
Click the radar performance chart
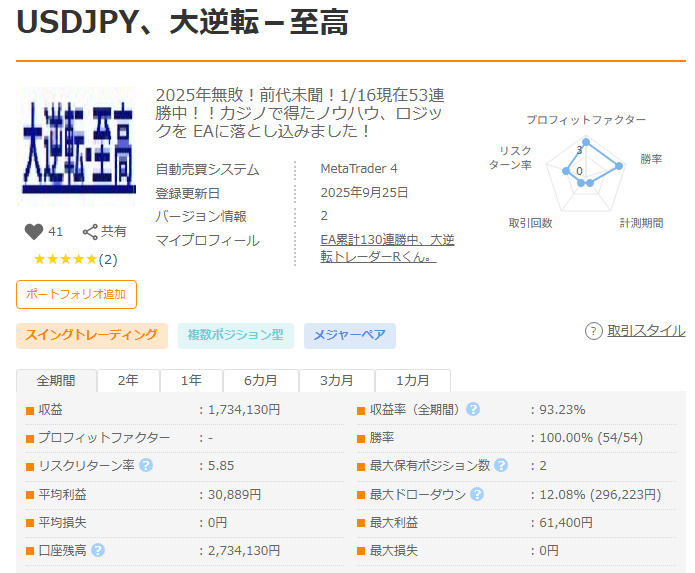tap(586, 174)
